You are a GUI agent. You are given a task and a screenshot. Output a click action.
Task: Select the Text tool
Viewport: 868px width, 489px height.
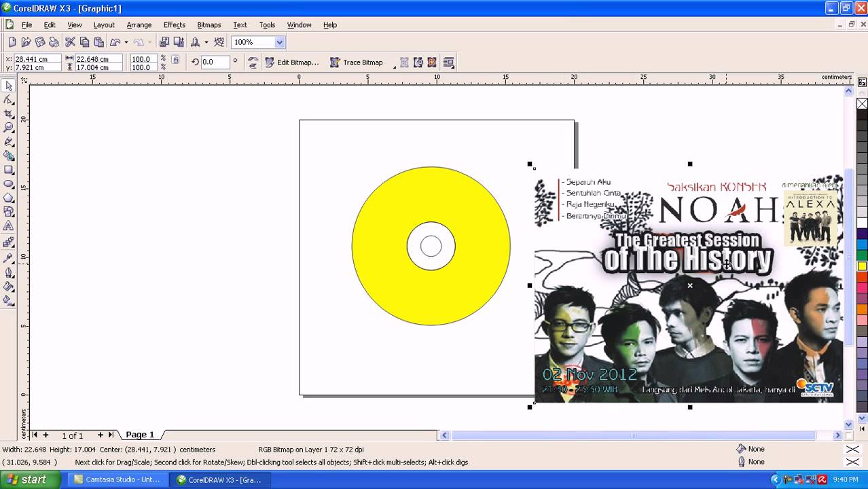click(x=9, y=226)
